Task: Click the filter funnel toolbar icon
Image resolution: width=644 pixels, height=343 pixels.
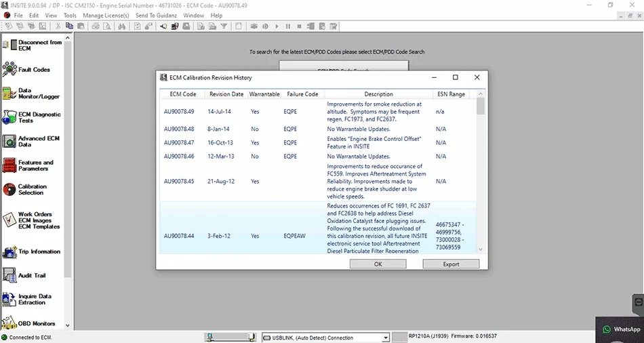Action: coord(224,26)
